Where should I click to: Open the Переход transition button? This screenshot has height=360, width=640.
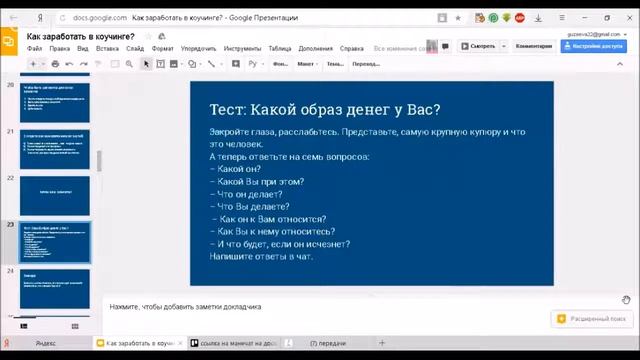click(366, 64)
